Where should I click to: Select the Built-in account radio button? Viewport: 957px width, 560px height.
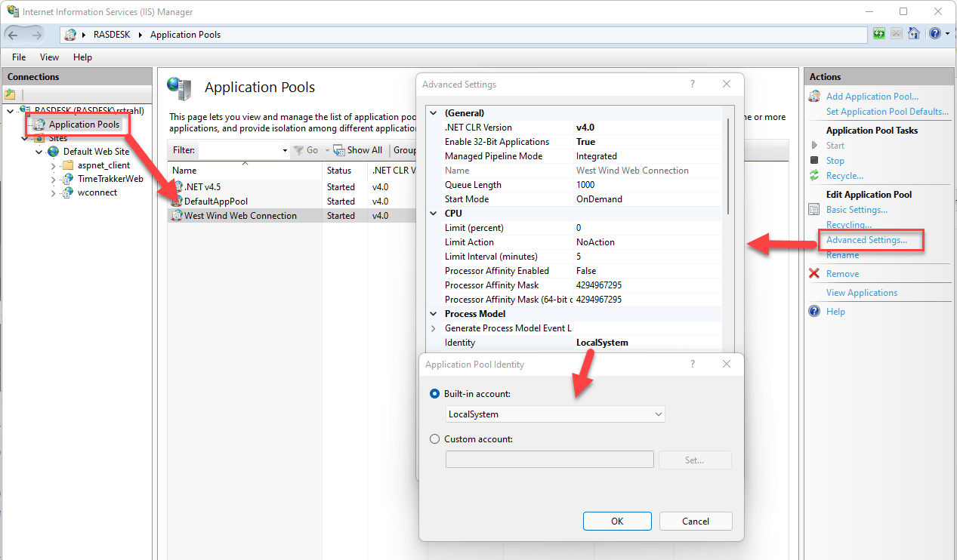pos(434,394)
